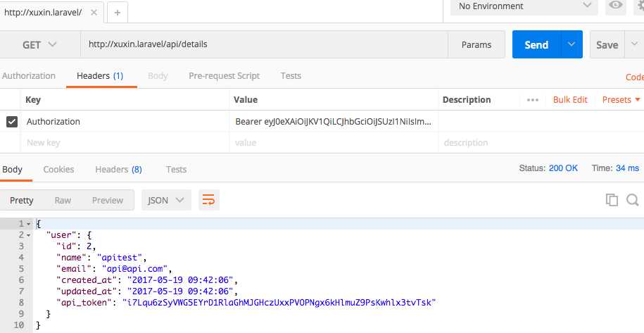This screenshot has height=333, width=644.
Task: Open the three-dots header columns menu
Action: (x=532, y=100)
